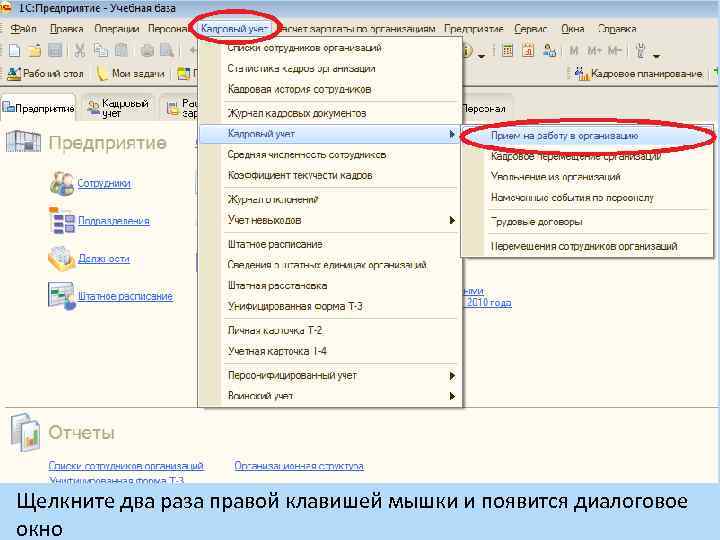This screenshot has height=540, width=720.
Task: Open the Подразделения link
Action: point(114,221)
